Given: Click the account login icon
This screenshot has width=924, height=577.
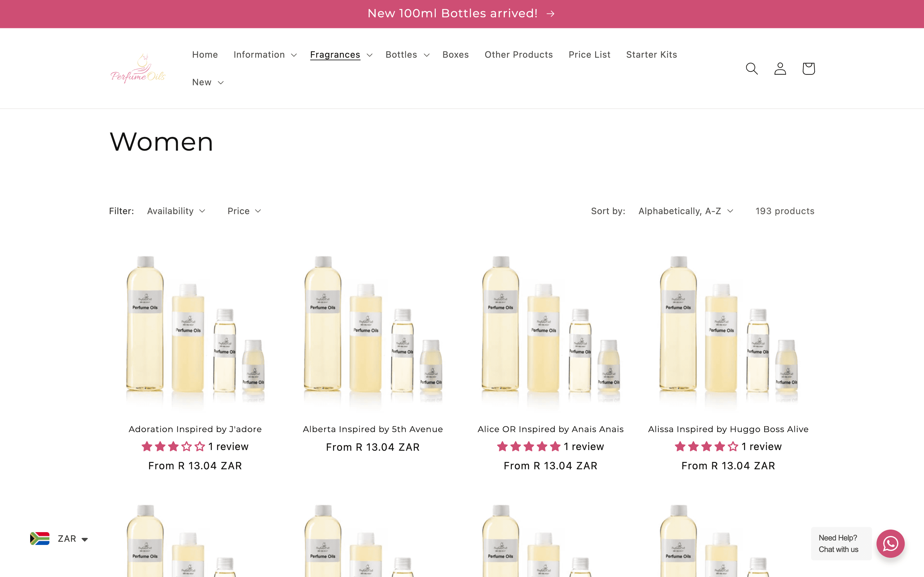Looking at the screenshot, I should [x=780, y=68].
